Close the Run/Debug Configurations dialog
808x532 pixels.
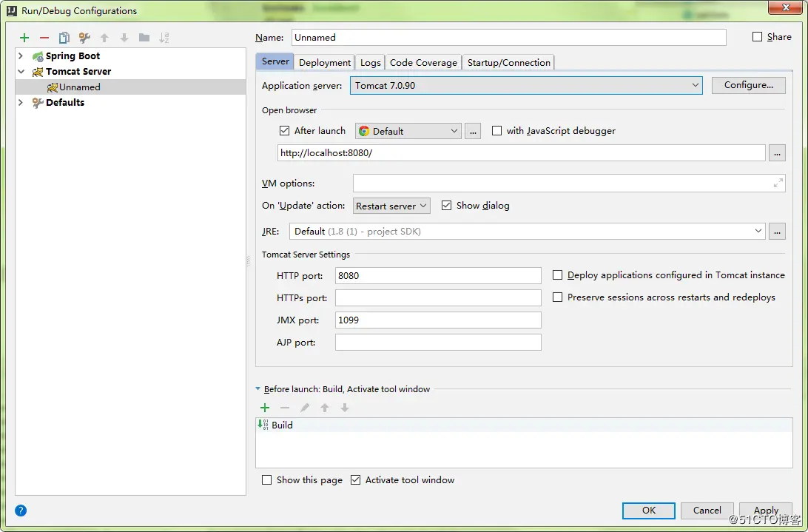pyautogui.click(x=786, y=7)
